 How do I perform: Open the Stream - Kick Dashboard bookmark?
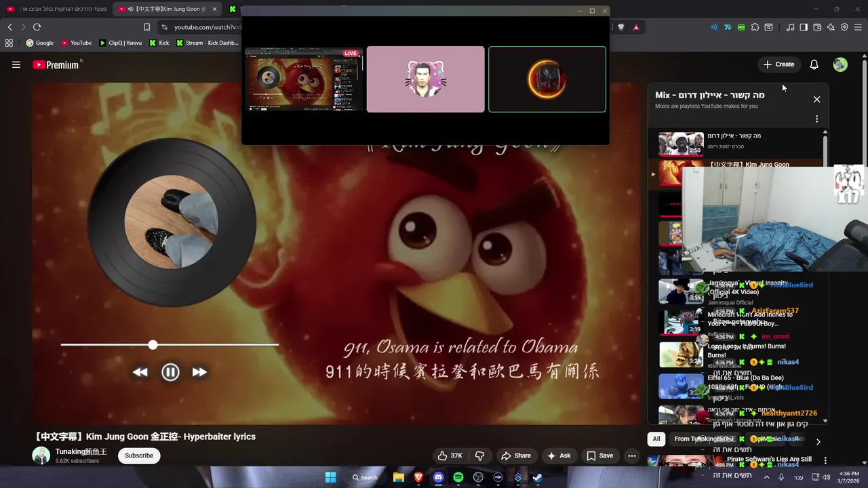click(207, 43)
